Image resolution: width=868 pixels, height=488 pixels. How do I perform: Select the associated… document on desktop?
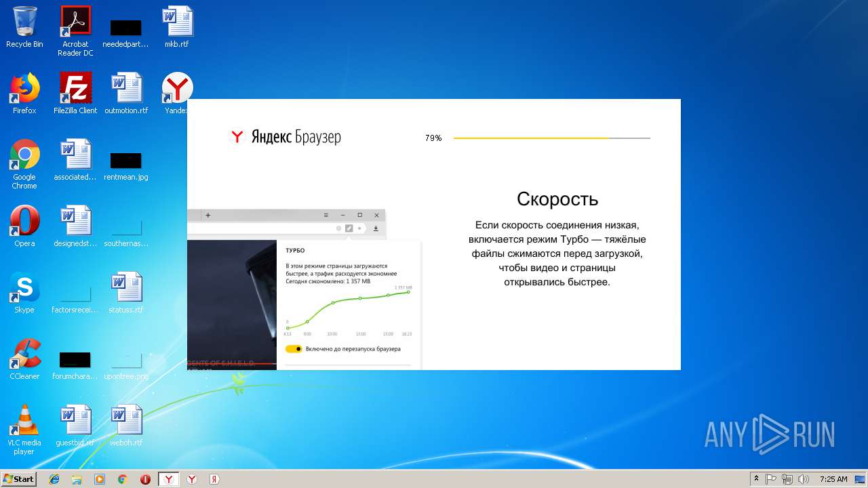pyautogui.click(x=75, y=160)
